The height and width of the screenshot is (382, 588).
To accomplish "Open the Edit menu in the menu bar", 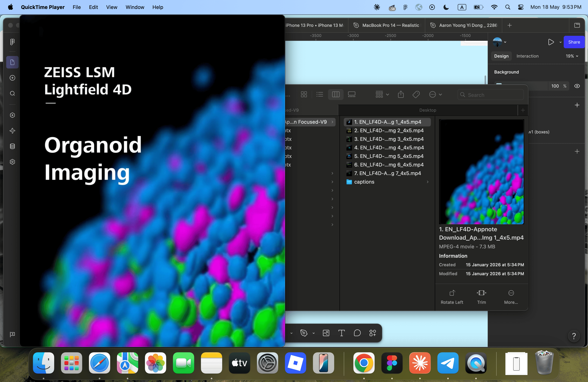I will pyautogui.click(x=93, y=7).
